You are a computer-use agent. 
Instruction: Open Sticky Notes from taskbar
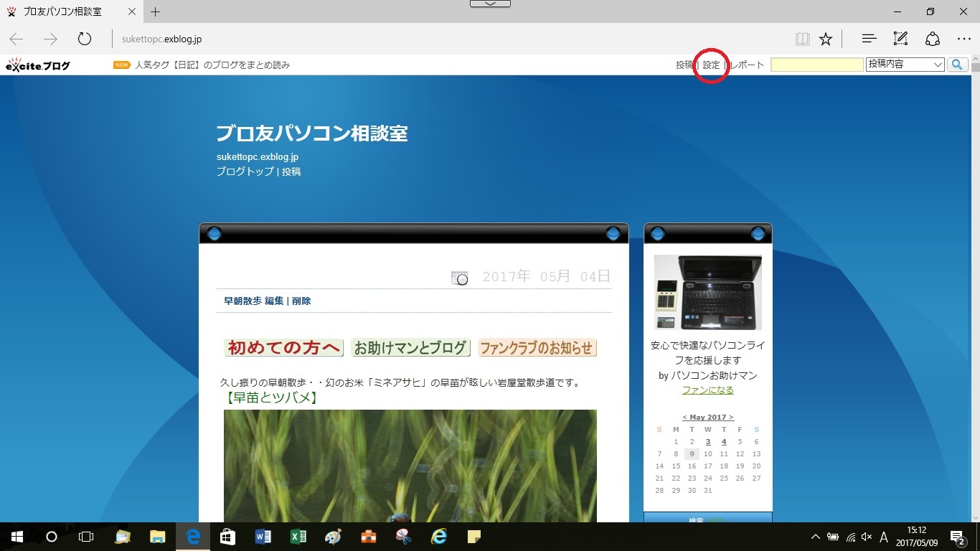(473, 537)
